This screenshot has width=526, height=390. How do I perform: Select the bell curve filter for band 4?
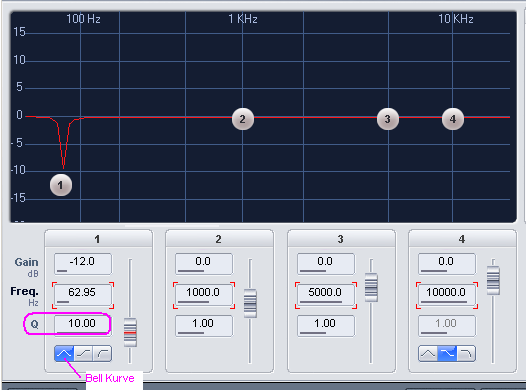(428, 354)
